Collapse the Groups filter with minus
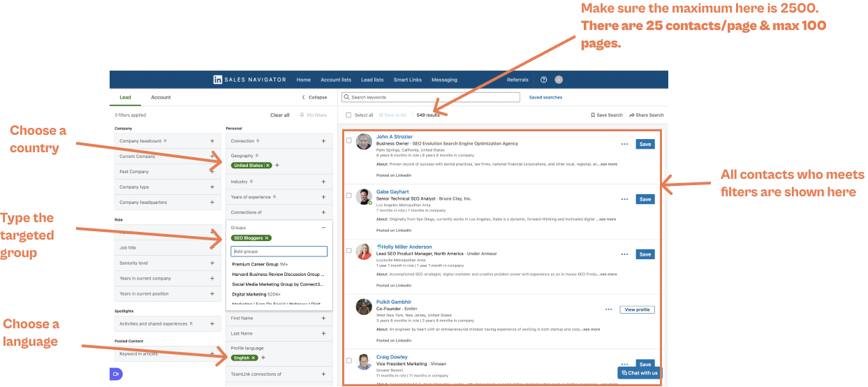 point(323,228)
